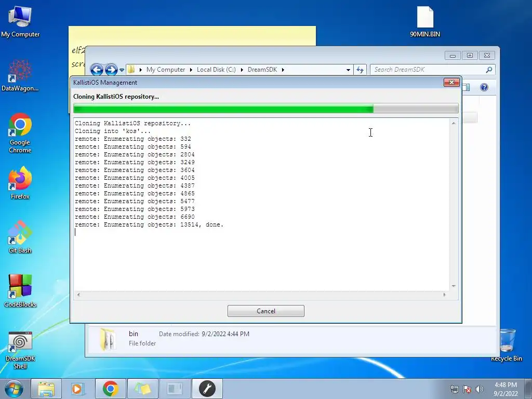Click the bin folder icon in the details pane
Image resolution: width=532 pixels, height=399 pixels.
(x=107, y=339)
